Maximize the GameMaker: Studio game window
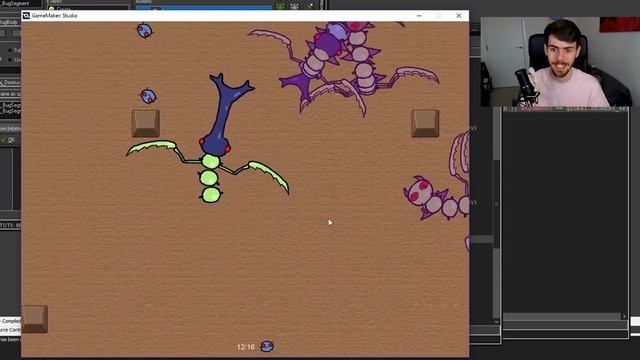The width and height of the screenshot is (640, 360). (x=439, y=16)
